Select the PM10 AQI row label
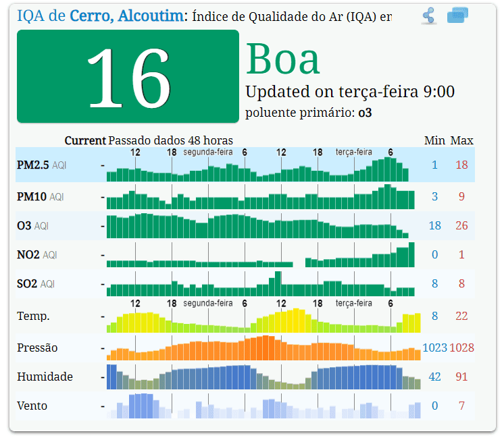The width and height of the screenshot is (504, 440). tap(40, 196)
